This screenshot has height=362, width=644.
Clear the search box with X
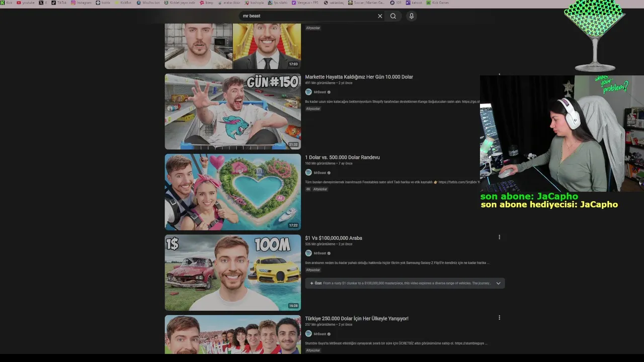pos(380,16)
